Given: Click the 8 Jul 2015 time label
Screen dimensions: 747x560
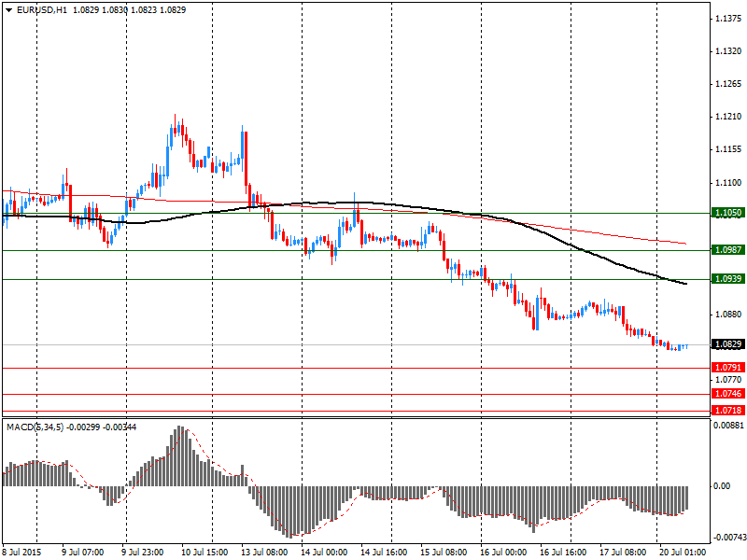Looking at the screenshot, I should pos(21,553).
